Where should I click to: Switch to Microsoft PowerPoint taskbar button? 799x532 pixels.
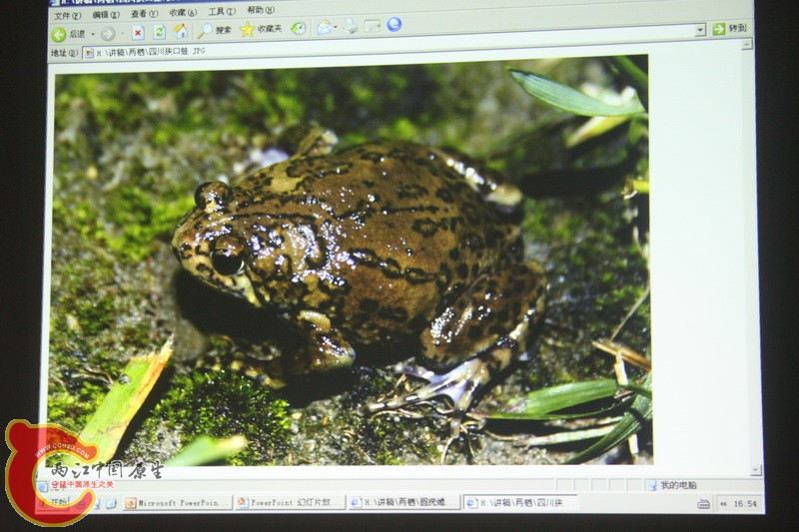(x=177, y=503)
